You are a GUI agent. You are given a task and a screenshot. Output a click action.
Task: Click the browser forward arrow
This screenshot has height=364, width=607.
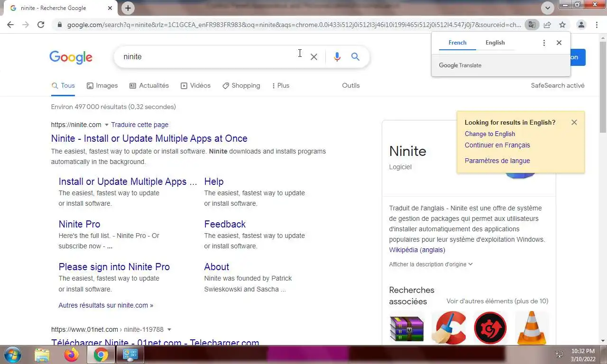[26, 25]
